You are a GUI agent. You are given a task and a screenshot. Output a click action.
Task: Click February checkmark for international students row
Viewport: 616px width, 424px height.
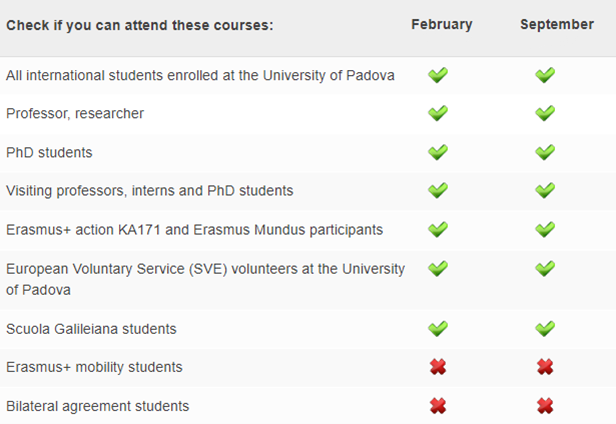click(438, 75)
